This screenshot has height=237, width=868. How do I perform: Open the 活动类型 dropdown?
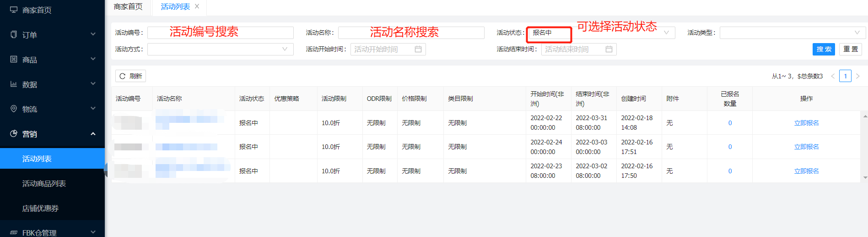tap(793, 33)
